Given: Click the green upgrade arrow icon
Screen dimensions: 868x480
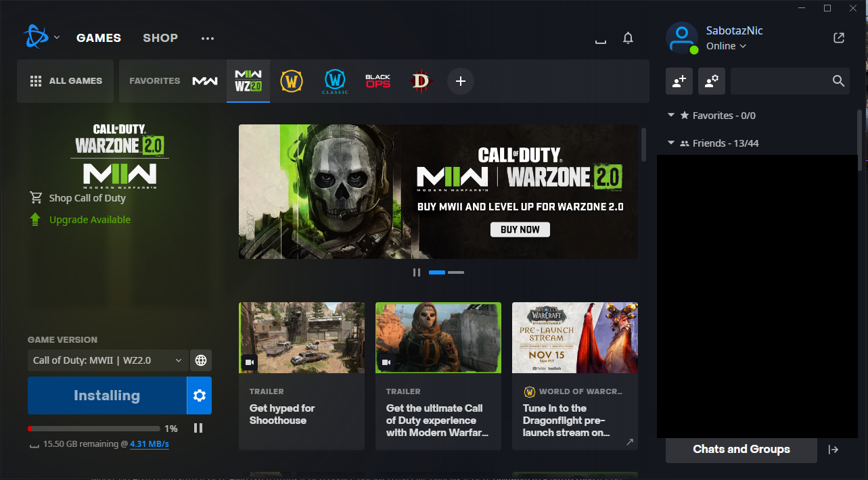Looking at the screenshot, I should pos(36,220).
